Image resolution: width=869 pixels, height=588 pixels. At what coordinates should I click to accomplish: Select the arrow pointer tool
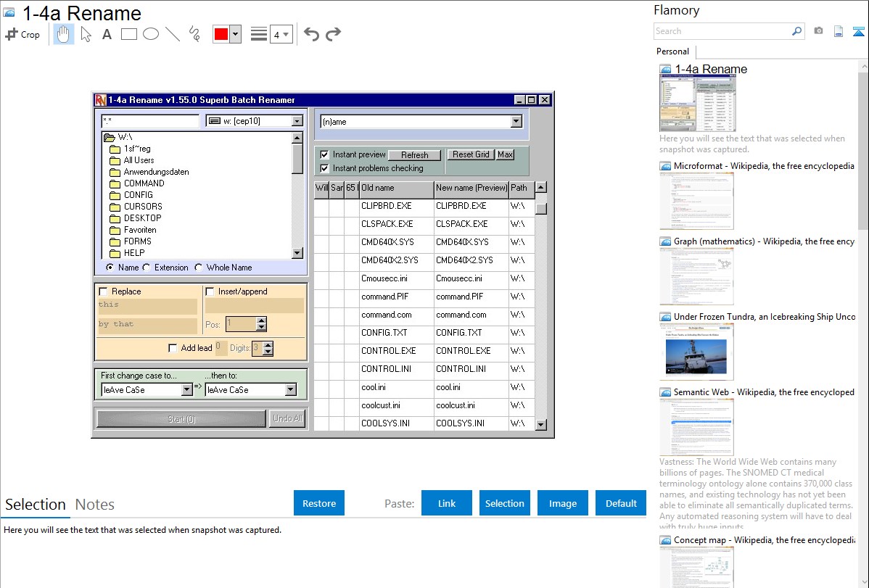[86, 34]
